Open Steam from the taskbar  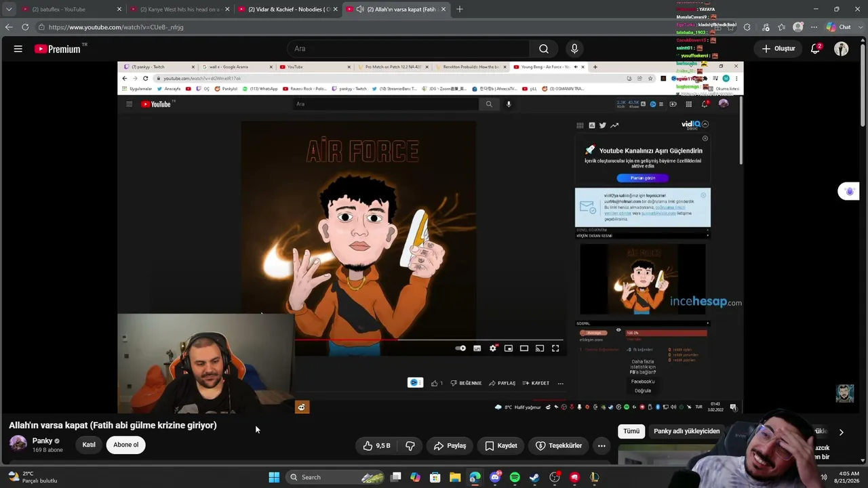click(534, 477)
